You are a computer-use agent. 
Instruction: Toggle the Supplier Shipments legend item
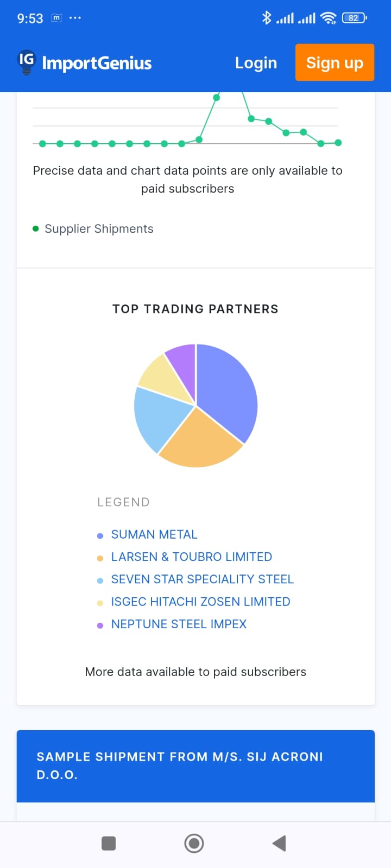93,229
